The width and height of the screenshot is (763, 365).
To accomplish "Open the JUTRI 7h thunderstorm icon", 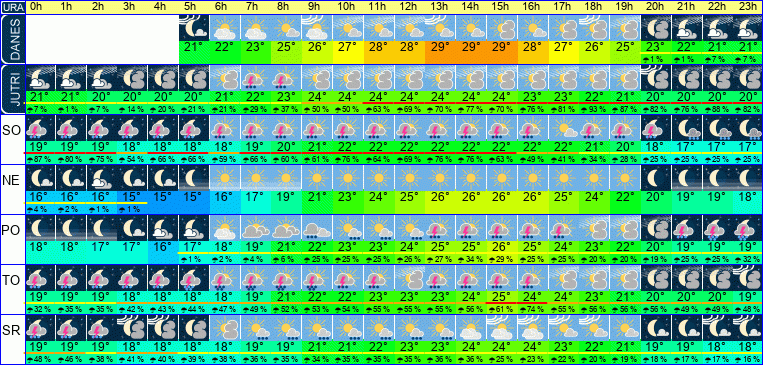I will [x=256, y=77].
